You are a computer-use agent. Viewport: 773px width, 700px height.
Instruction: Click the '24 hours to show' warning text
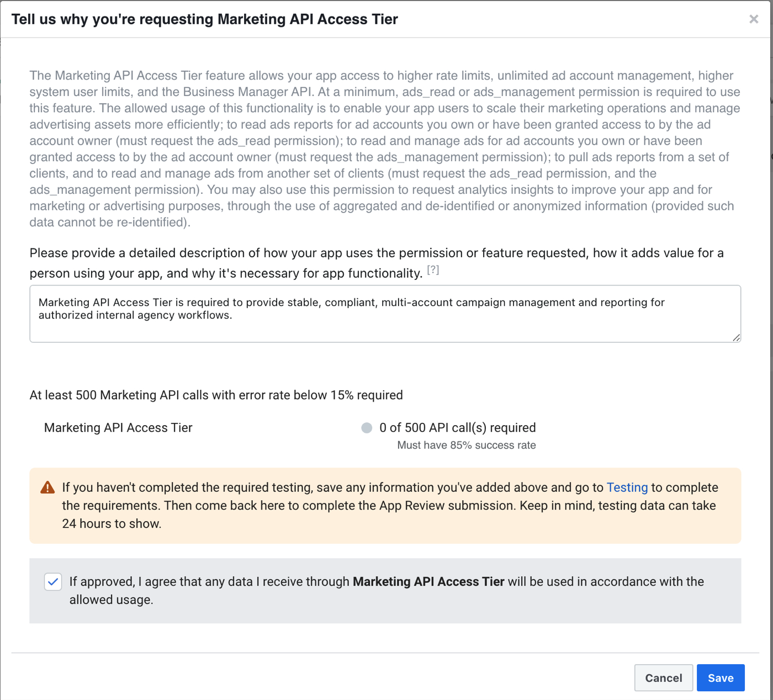112,524
